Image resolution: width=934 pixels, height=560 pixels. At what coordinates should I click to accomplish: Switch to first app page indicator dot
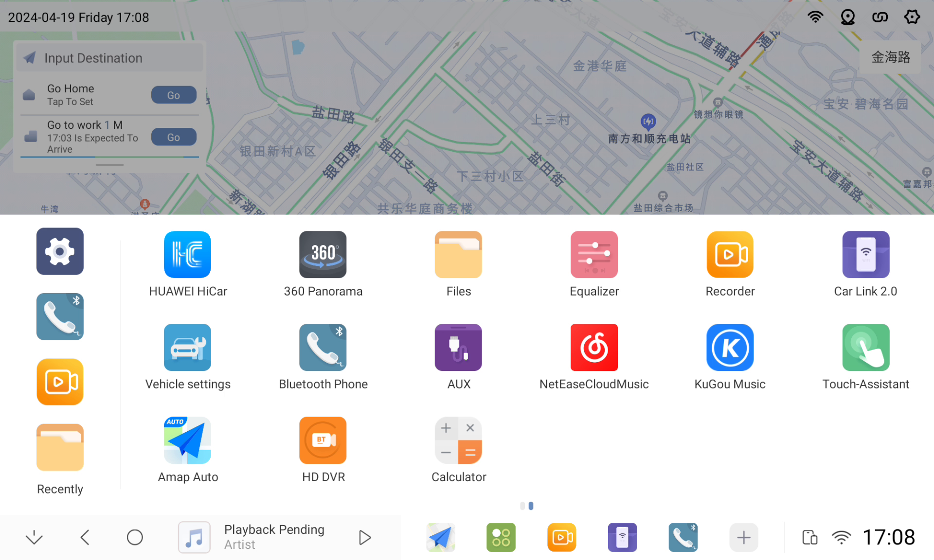[522, 506]
